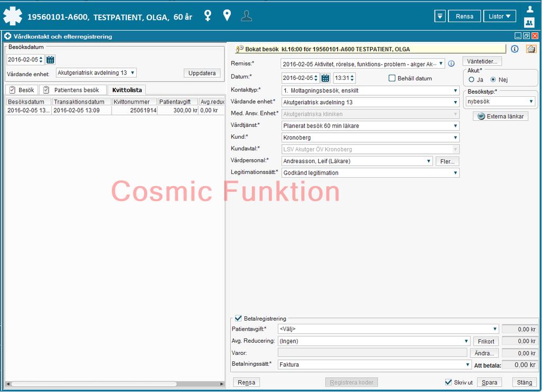Open the Remiss dropdown

363,64
